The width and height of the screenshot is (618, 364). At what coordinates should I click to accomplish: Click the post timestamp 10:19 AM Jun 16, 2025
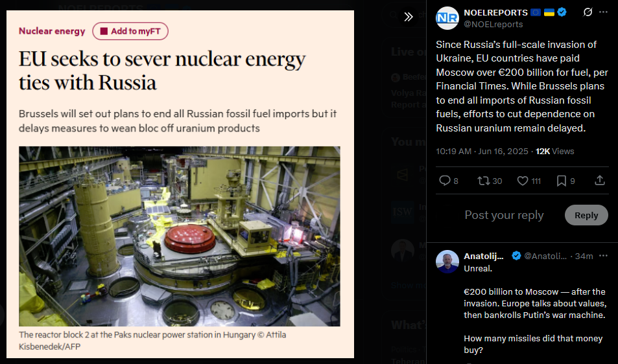[482, 152]
